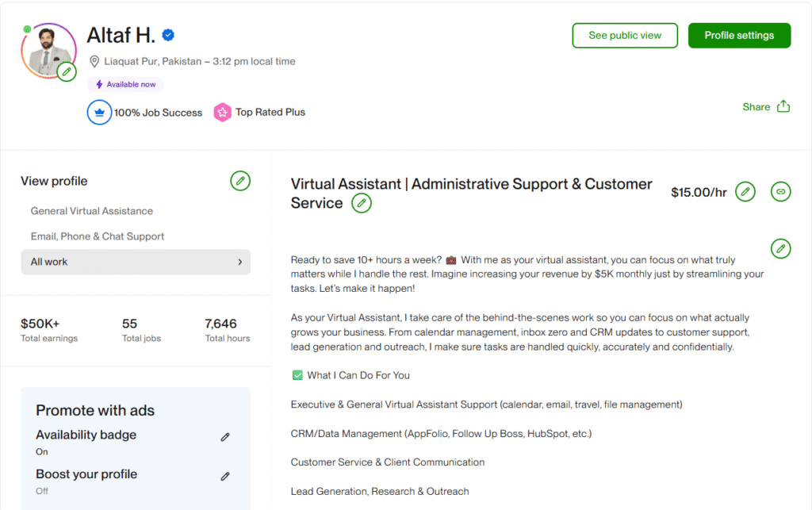This screenshot has width=812, height=510.
Task: Open Email, Phone & Chat Support profile
Action: pos(98,236)
